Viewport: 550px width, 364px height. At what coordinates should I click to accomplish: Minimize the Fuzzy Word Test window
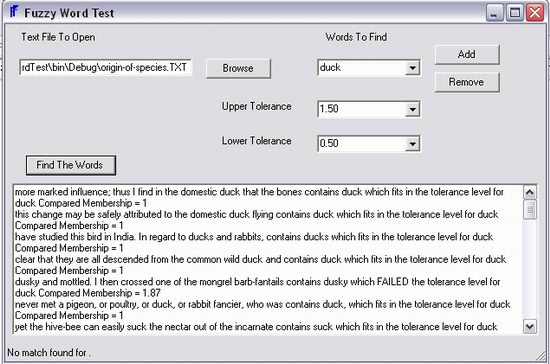click(x=495, y=13)
